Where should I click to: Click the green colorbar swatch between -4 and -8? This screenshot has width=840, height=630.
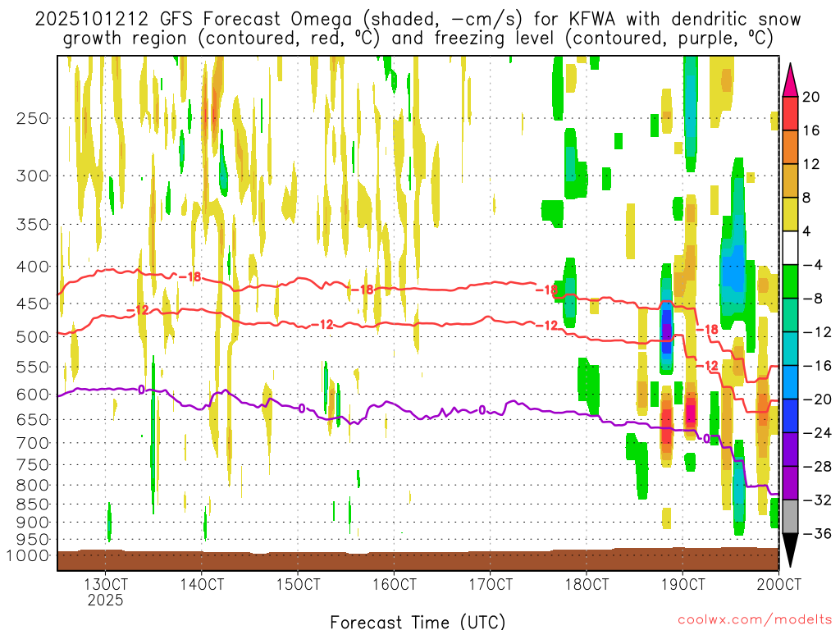coord(790,281)
